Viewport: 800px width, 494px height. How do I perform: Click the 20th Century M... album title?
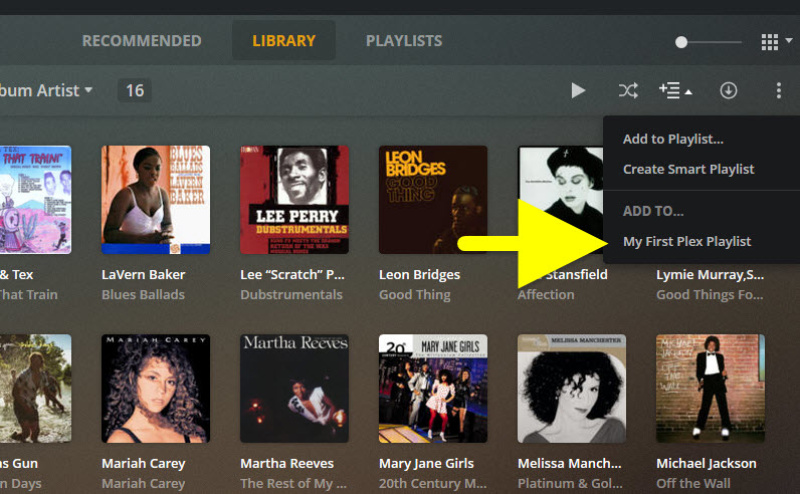(433, 483)
